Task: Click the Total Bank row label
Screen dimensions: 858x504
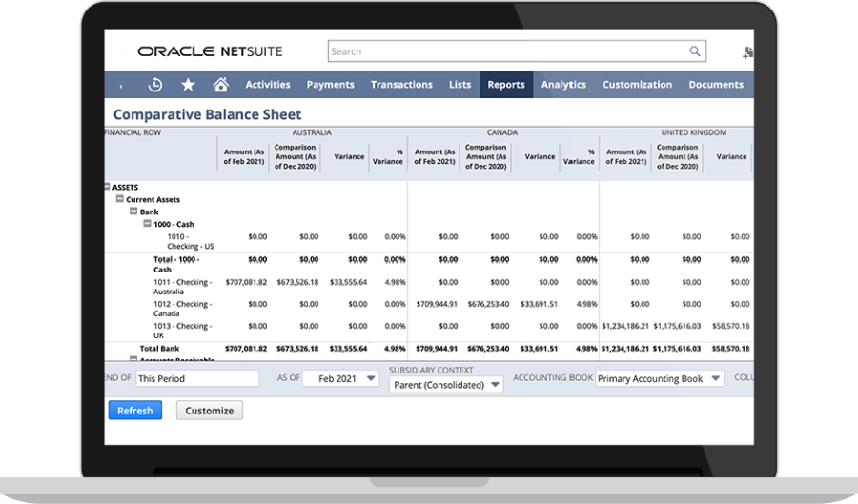Action: click(159, 348)
